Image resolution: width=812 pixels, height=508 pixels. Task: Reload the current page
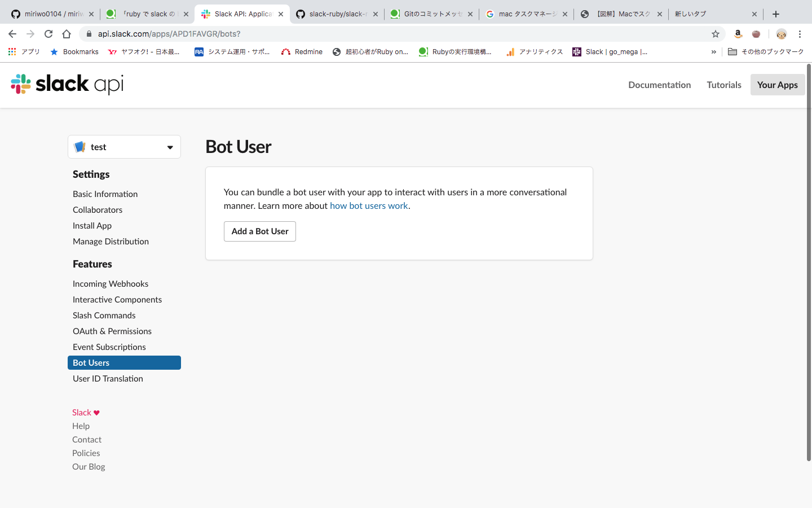pos(48,34)
